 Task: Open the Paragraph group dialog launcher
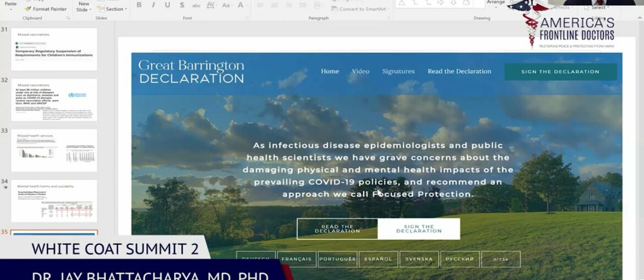[389, 18]
